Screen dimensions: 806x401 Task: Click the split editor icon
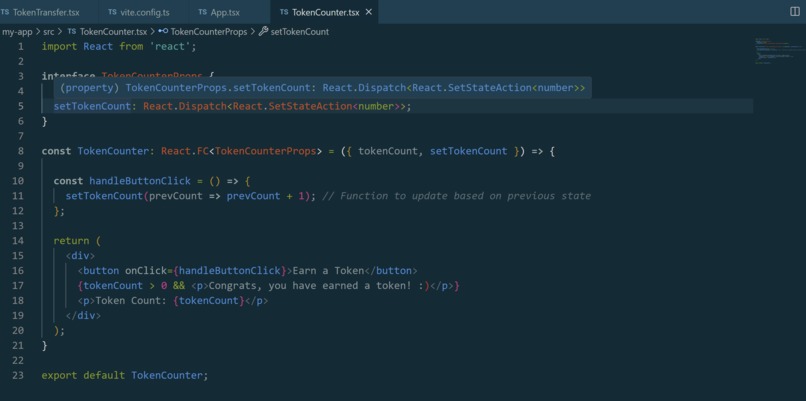tap(795, 12)
